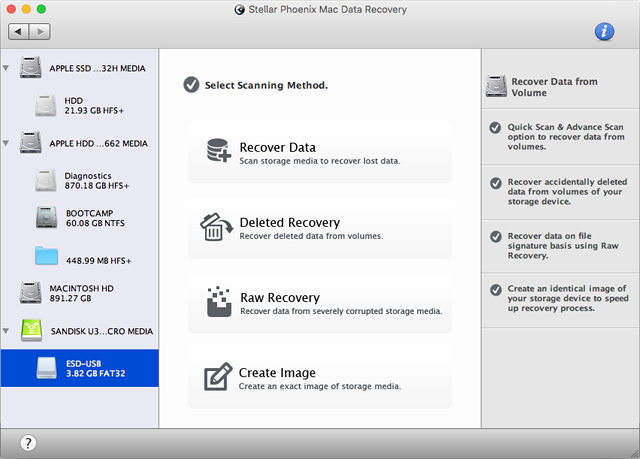Click checkmark beside Quick Scan & Advance Scan

click(494, 128)
